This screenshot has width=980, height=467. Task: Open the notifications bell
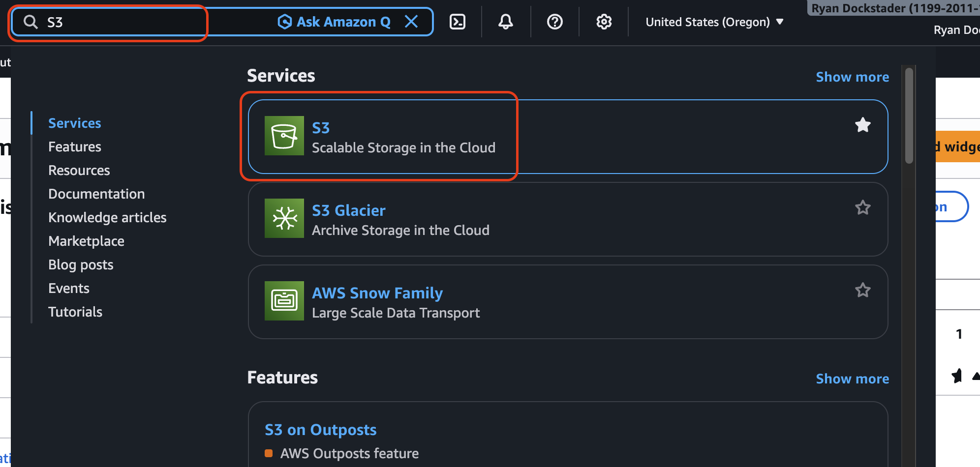click(506, 22)
